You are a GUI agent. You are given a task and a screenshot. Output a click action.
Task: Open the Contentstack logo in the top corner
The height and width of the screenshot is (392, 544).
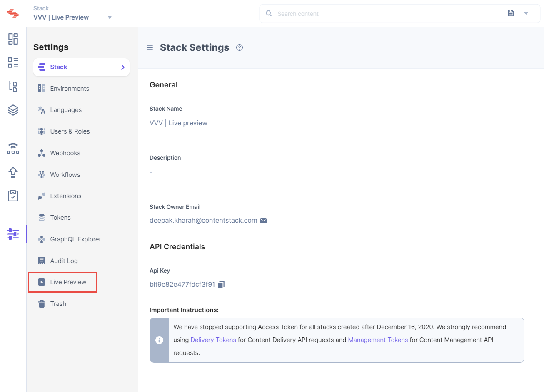(13, 13)
